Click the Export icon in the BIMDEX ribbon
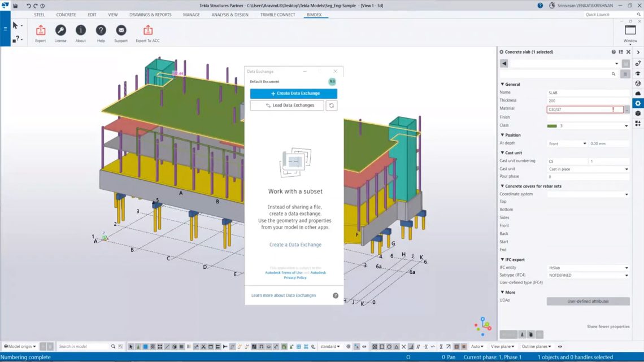The image size is (644, 362). 40,30
